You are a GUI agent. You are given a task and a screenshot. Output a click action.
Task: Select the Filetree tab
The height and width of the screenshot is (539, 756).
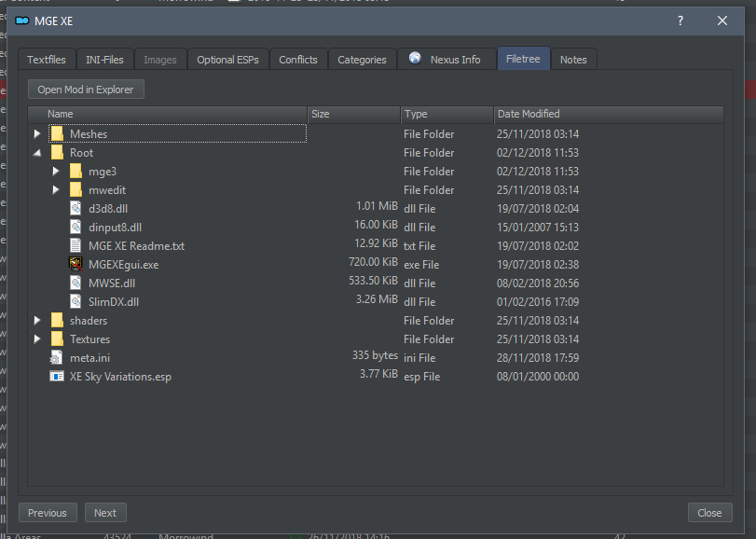[x=523, y=59]
